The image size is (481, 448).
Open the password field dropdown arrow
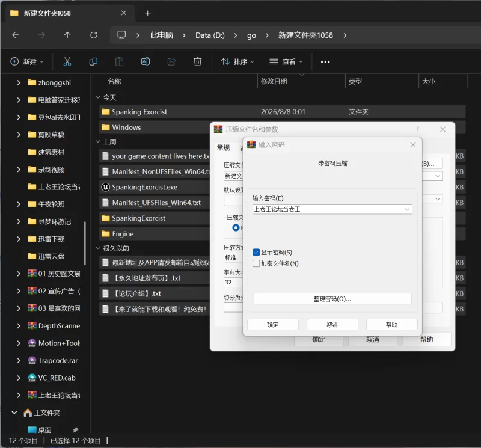pyautogui.click(x=407, y=209)
